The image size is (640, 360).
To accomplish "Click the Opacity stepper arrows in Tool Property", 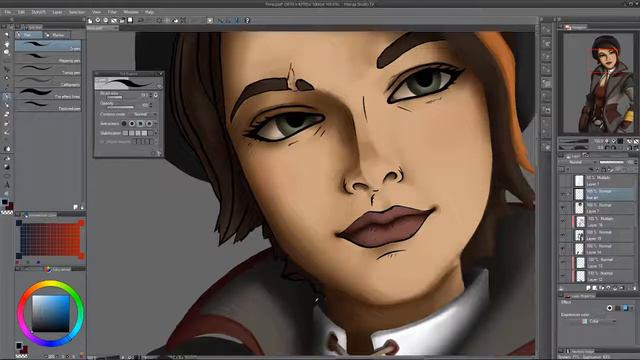I will point(151,105).
